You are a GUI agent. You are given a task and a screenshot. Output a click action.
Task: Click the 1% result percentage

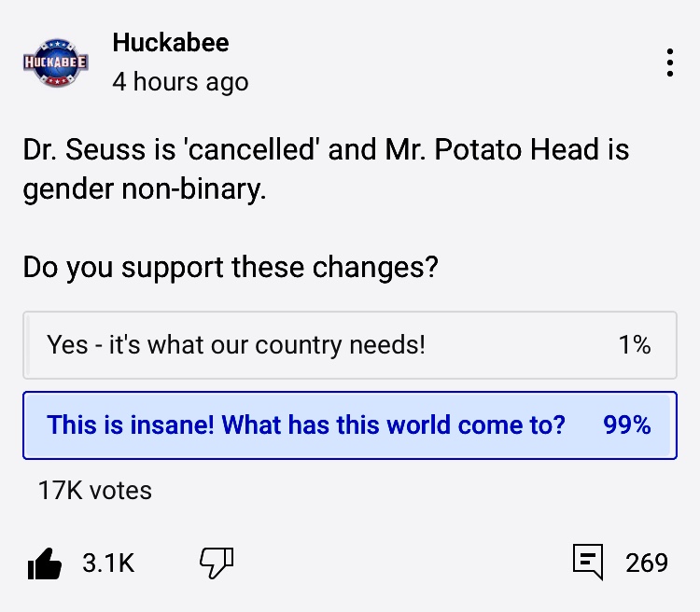[634, 345]
